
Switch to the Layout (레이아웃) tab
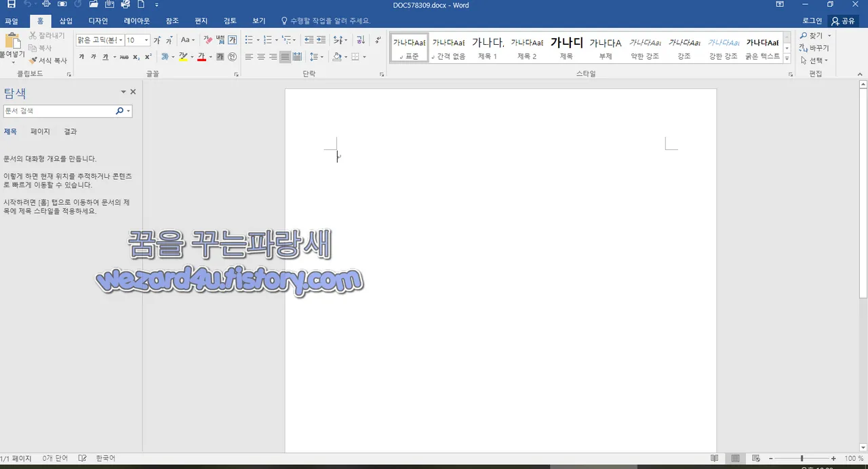137,21
